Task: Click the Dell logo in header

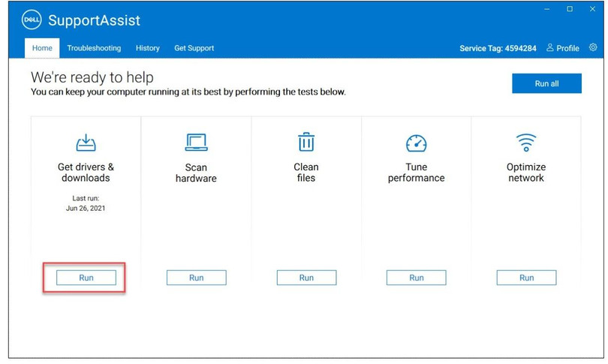Action: [x=32, y=20]
